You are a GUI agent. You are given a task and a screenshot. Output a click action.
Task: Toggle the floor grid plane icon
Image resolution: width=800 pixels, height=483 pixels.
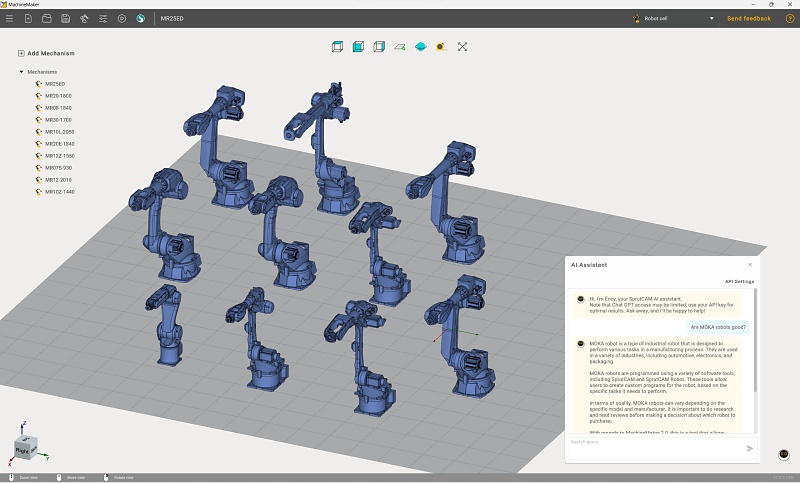click(399, 47)
